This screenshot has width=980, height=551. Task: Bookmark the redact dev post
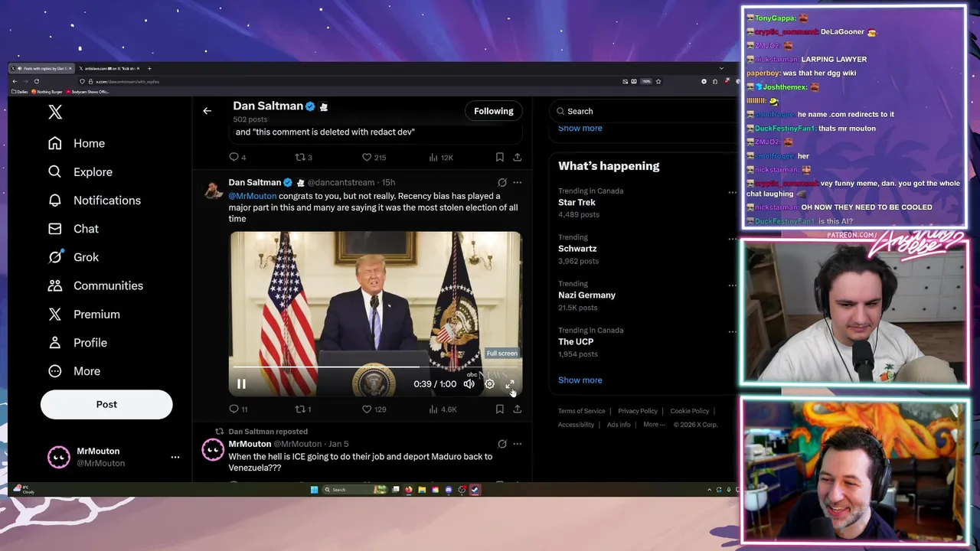[x=499, y=157]
